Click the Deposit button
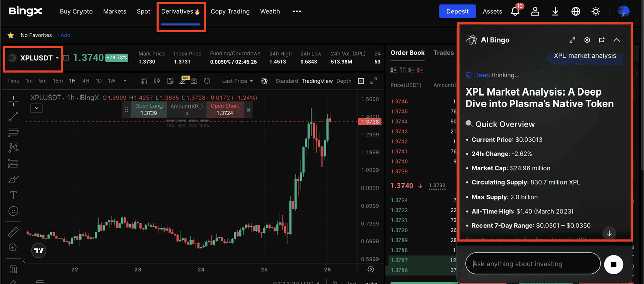 457,11
